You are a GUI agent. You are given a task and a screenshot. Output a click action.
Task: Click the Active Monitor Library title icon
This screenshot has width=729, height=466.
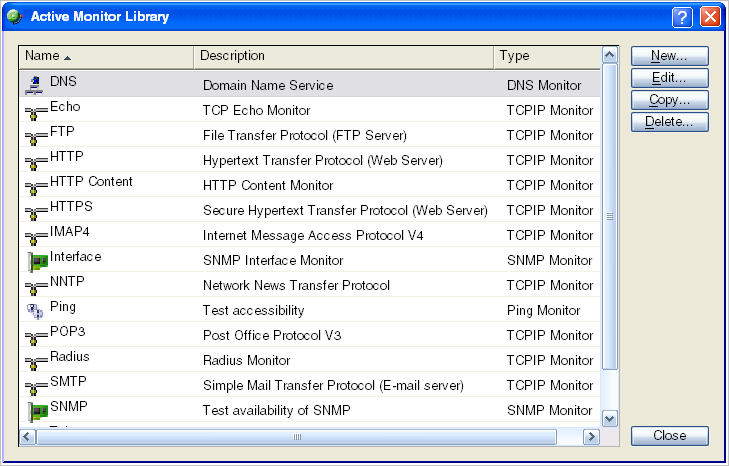pos(15,17)
